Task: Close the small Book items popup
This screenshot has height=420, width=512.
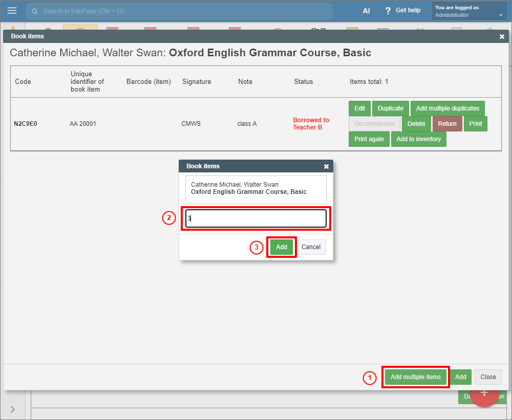Action: [326, 166]
